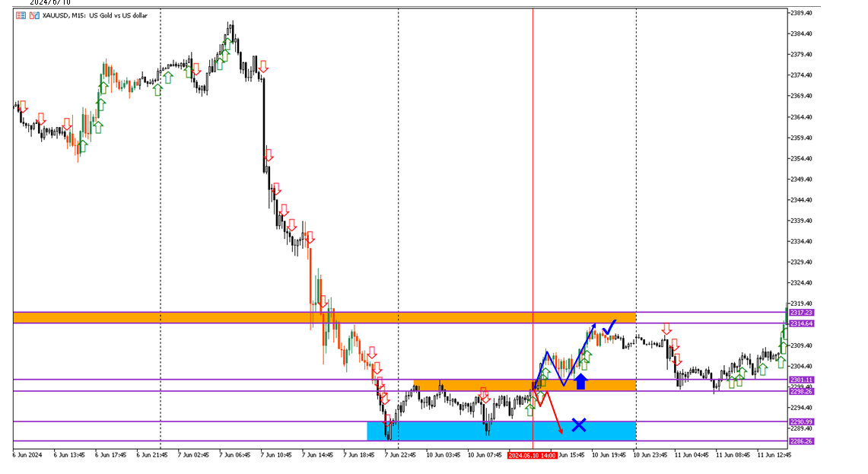This screenshot has height=474, width=868.
Task: Click the 2324.40 price on the scale
Action: tap(801, 283)
